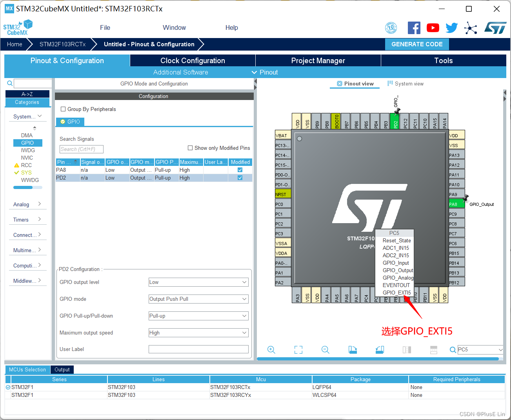Select GPIO_Output in PC5 menu
The image size is (511, 420).
coord(398,270)
